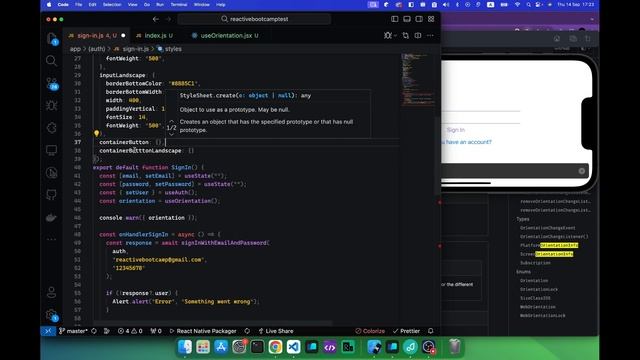
Task: Show next signature help overload arrow
Action: click(171, 134)
